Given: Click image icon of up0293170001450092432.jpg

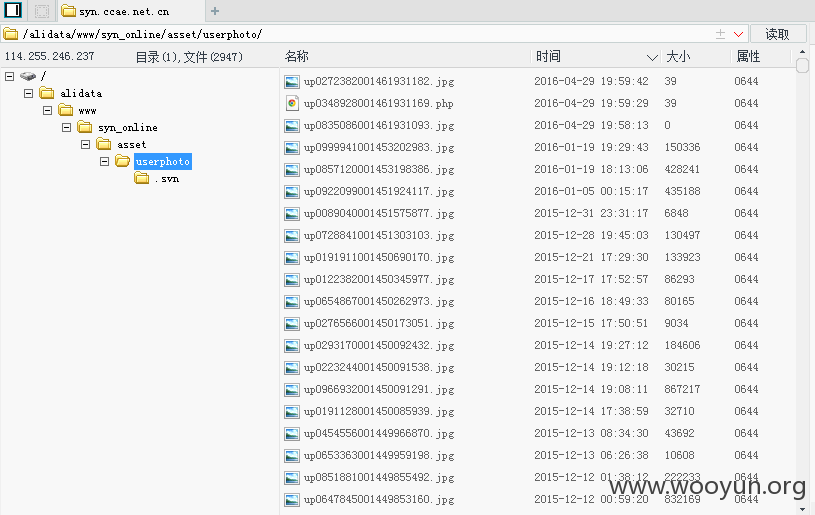Looking at the screenshot, I should pyautogui.click(x=292, y=346).
